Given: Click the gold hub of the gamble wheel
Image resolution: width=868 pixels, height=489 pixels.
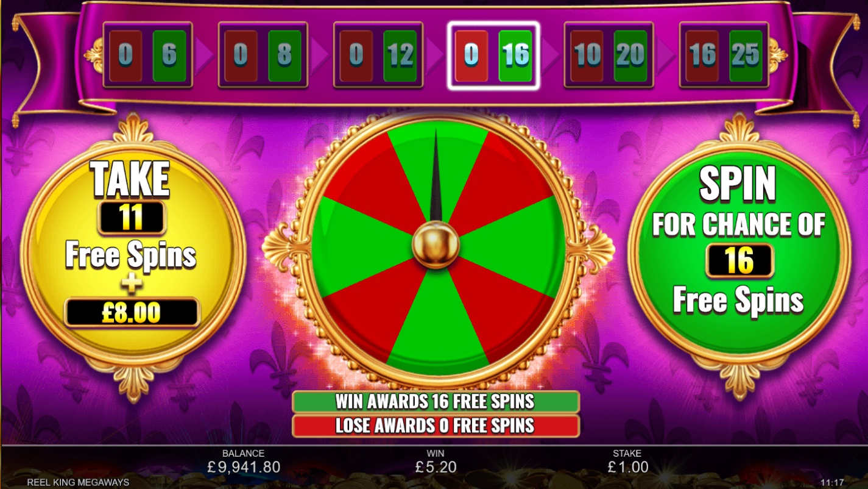Looking at the screenshot, I should 435,245.
